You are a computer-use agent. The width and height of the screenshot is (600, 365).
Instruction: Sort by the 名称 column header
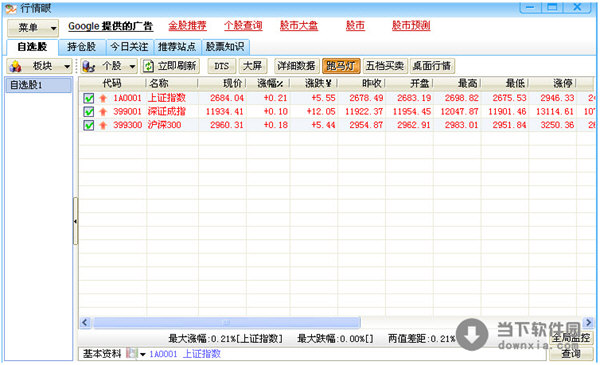tap(172, 83)
